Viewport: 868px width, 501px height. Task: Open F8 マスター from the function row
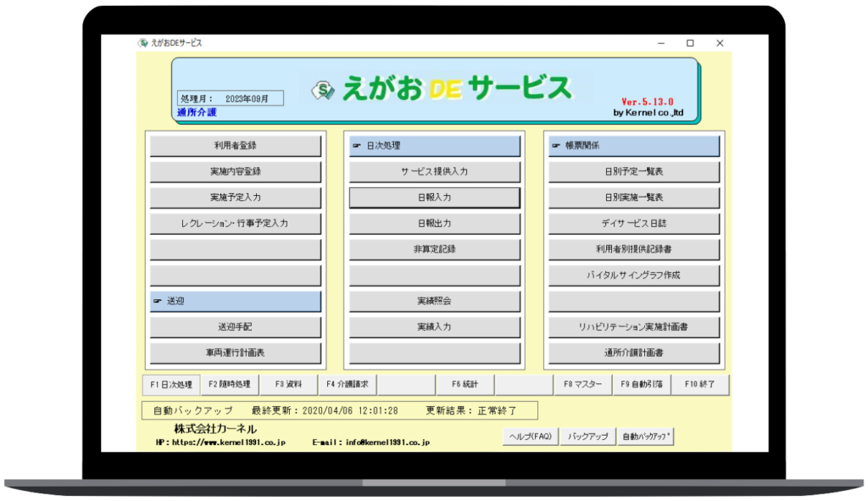click(x=585, y=384)
